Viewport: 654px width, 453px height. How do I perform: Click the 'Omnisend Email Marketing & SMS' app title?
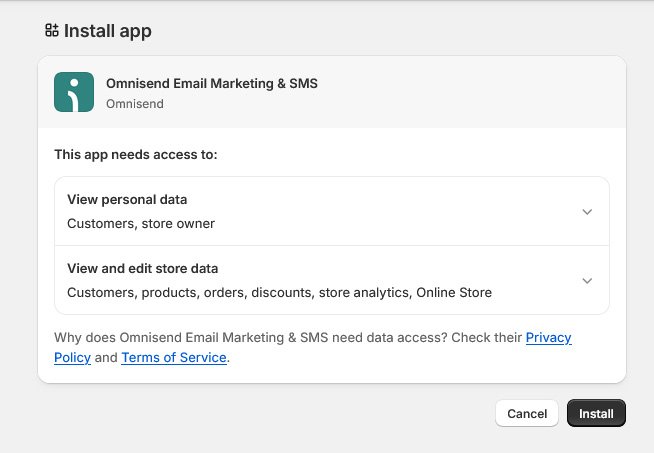click(x=212, y=83)
